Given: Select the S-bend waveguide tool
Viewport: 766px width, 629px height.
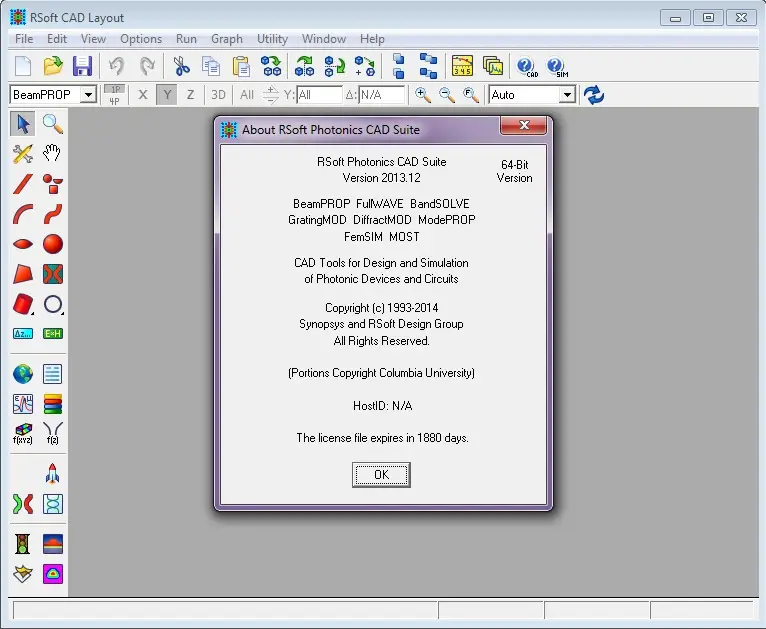Looking at the screenshot, I should [x=53, y=214].
